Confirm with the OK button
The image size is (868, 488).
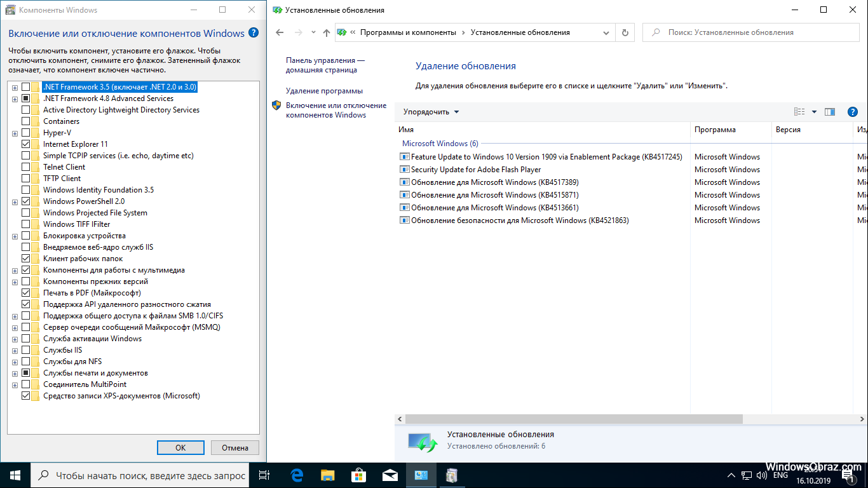(x=180, y=447)
